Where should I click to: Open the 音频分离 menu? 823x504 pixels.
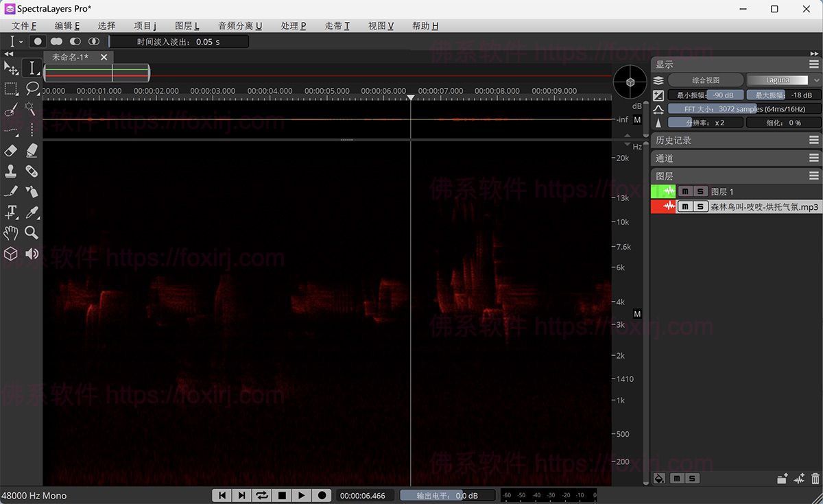click(x=239, y=25)
